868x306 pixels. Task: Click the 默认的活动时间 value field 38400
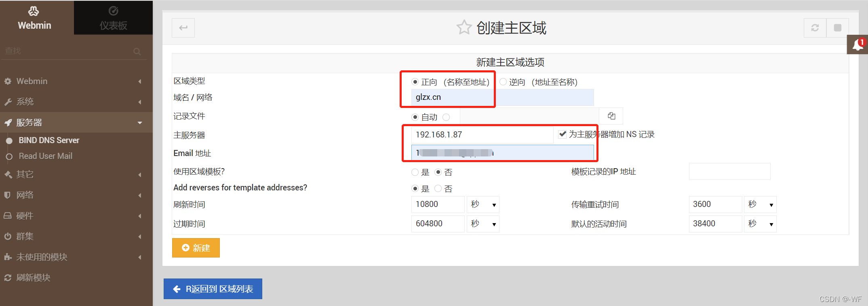[x=715, y=224]
